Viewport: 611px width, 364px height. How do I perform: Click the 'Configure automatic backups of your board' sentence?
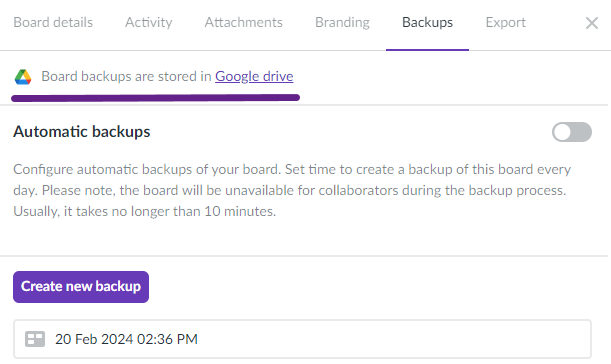[147, 170]
